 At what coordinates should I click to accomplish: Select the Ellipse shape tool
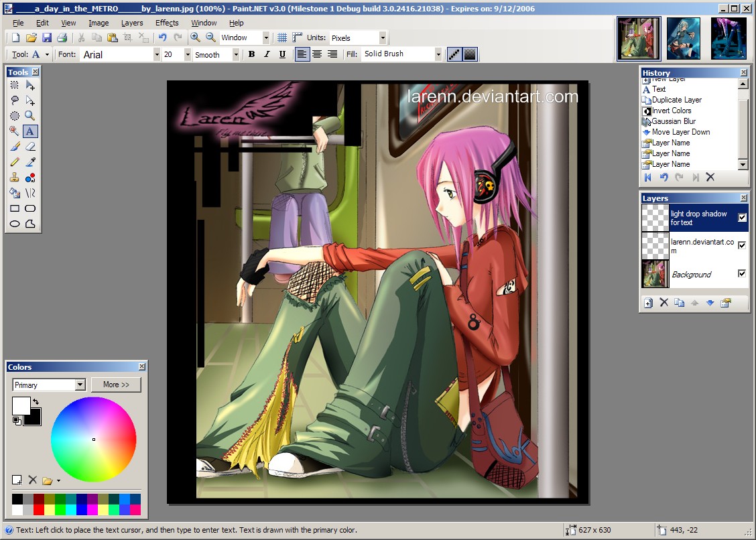tap(15, 224)
